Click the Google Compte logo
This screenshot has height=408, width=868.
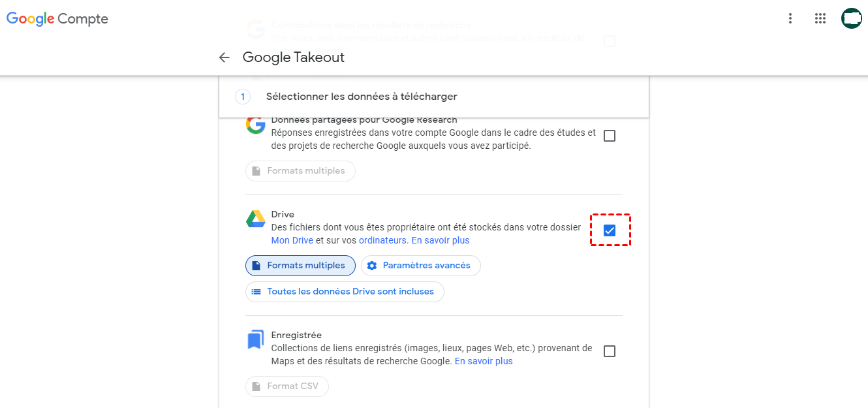(x=57, y=19)
